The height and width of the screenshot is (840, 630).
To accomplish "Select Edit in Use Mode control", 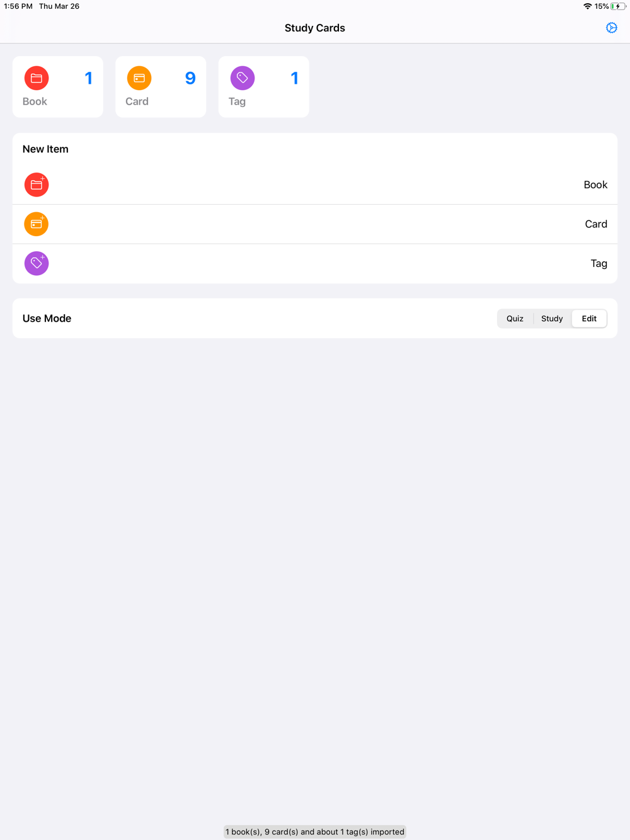I will pos(589,319).
